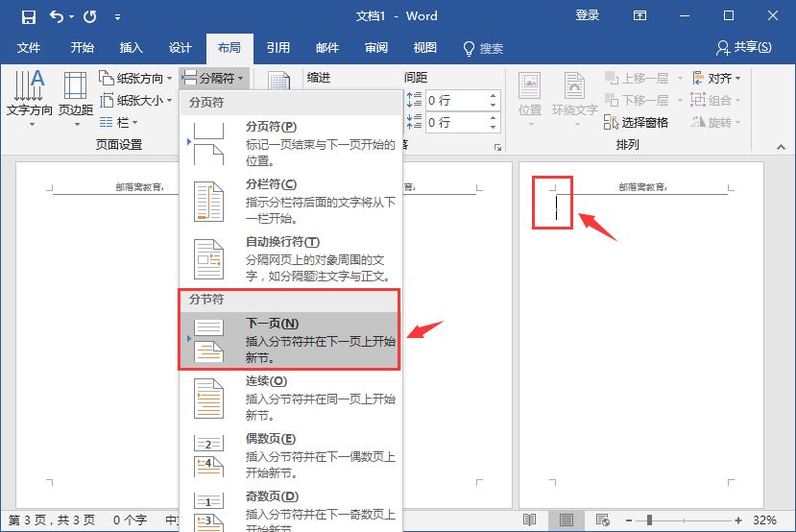
Task: Click the word count 0 个字
Action: pos(130,520)
